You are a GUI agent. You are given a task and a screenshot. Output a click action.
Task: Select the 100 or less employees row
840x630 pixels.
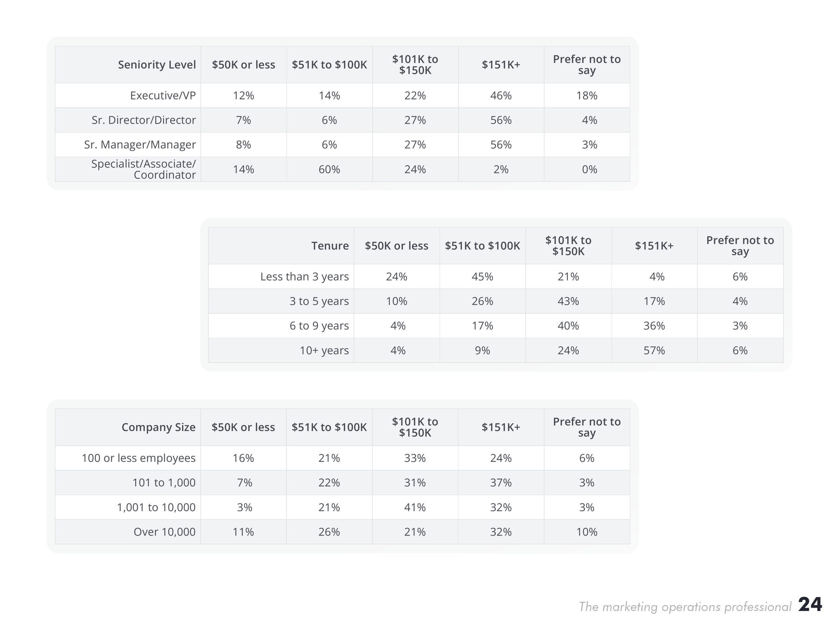[x=343, y=458]
